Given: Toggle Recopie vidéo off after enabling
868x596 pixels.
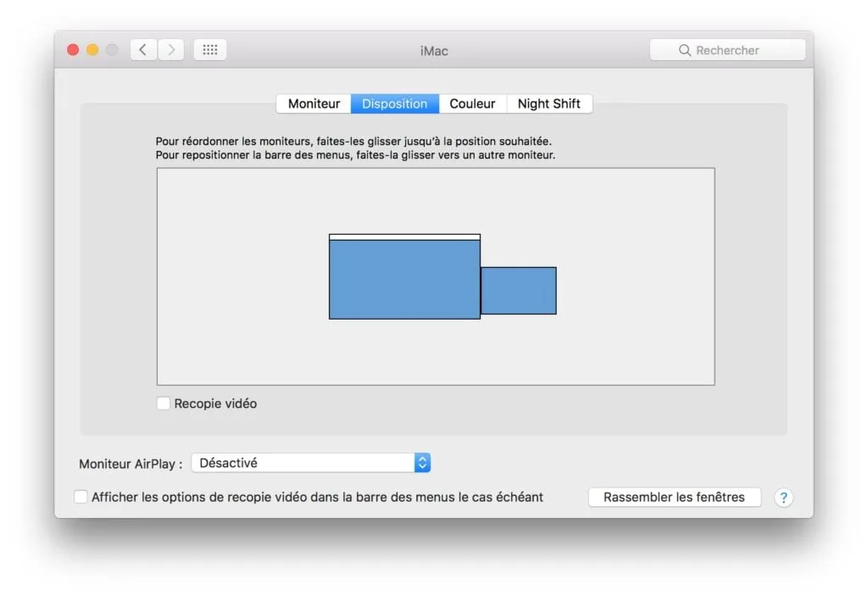Looking at the screenshot, I should [163, 403].
